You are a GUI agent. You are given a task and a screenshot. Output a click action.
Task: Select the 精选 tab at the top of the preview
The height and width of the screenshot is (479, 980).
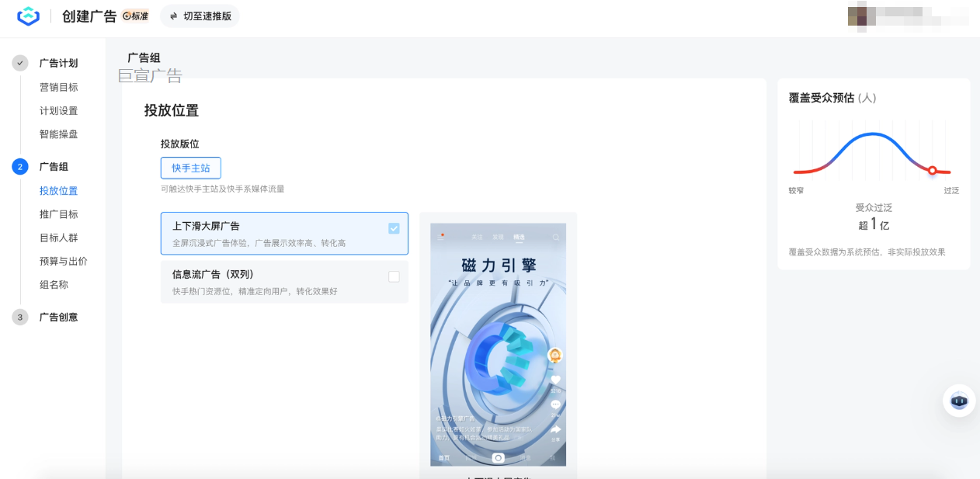519,236
